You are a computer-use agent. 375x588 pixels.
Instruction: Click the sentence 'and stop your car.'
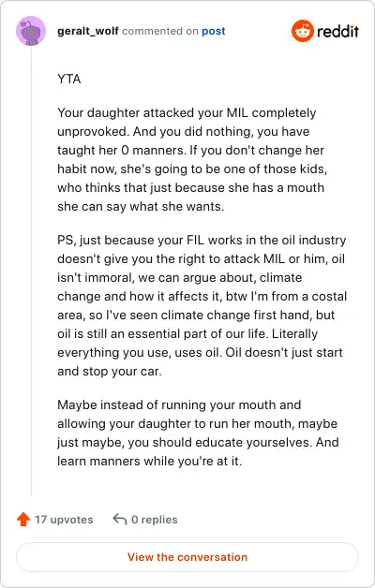110,372
